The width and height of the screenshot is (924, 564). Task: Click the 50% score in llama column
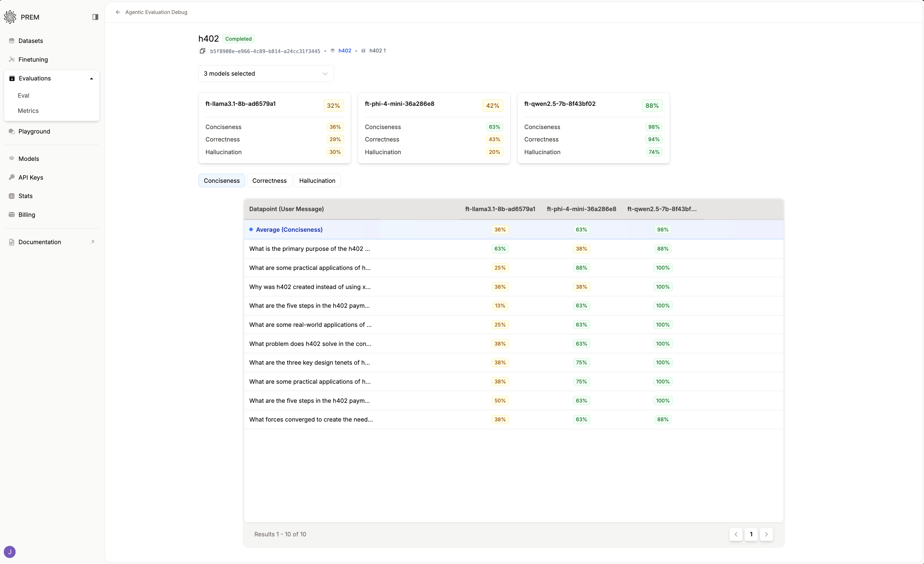[500, 401]
